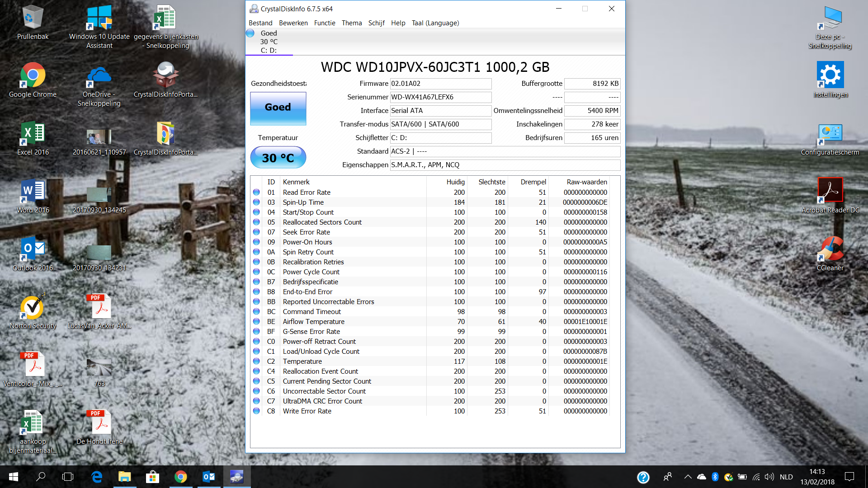Viewport: 868px width, 488px height.
Task: Click the Serienummer field
Action: [x=441, y=97]
